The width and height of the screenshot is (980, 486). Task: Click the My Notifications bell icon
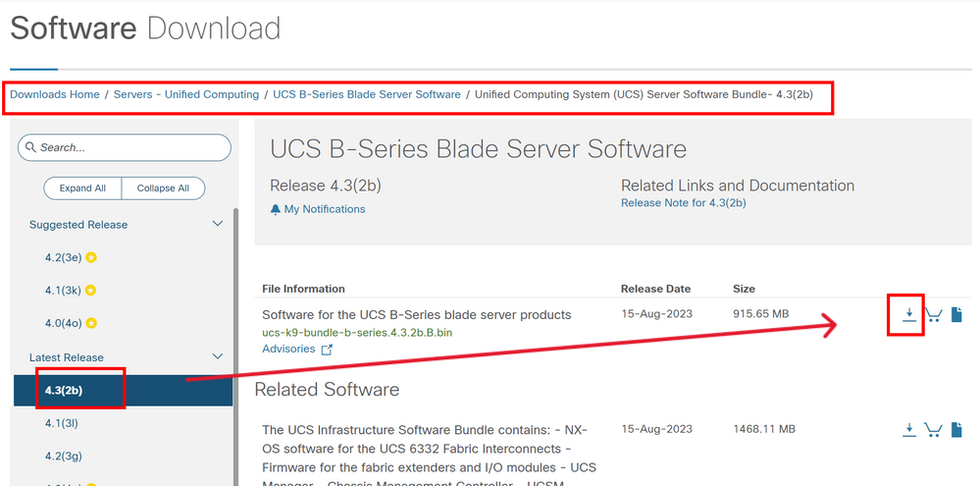point(275,209)
